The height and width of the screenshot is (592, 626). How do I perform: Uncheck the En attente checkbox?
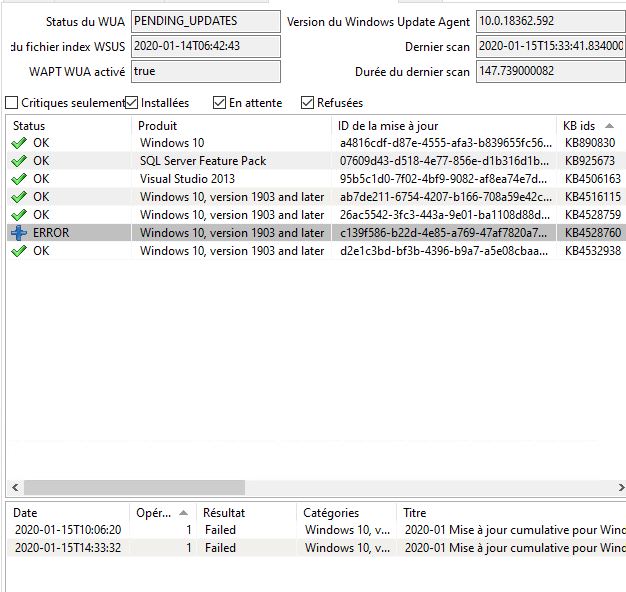[220, 103]
